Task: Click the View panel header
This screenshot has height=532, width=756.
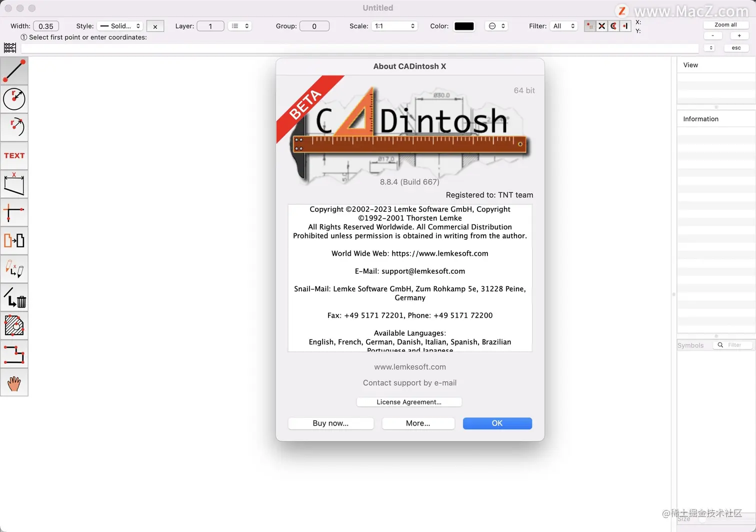Action: pos(716,65)
